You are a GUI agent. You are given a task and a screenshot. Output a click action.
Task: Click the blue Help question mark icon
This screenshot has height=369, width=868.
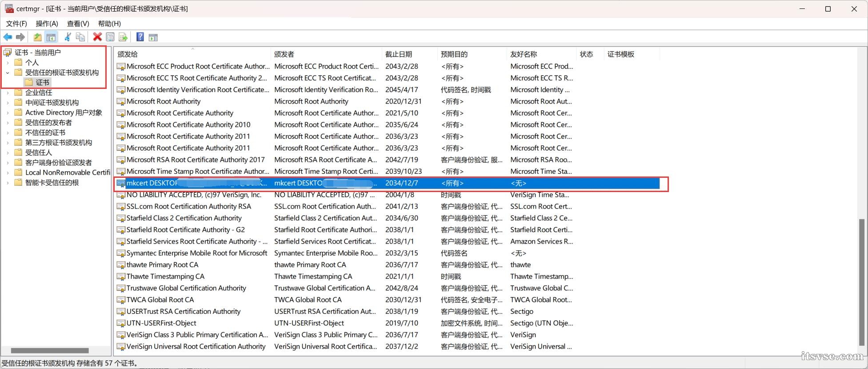click(x=140, y=37)
